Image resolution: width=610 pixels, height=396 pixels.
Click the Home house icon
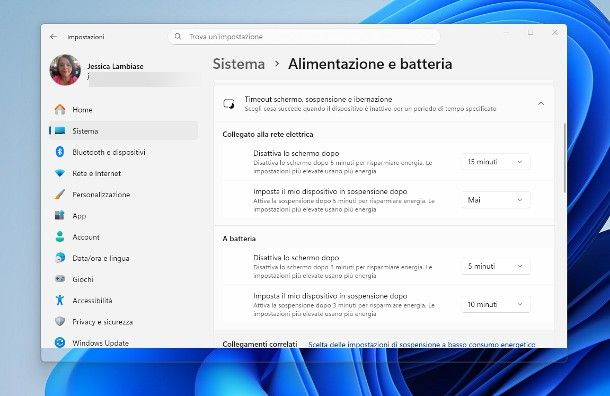click(60, 110)
